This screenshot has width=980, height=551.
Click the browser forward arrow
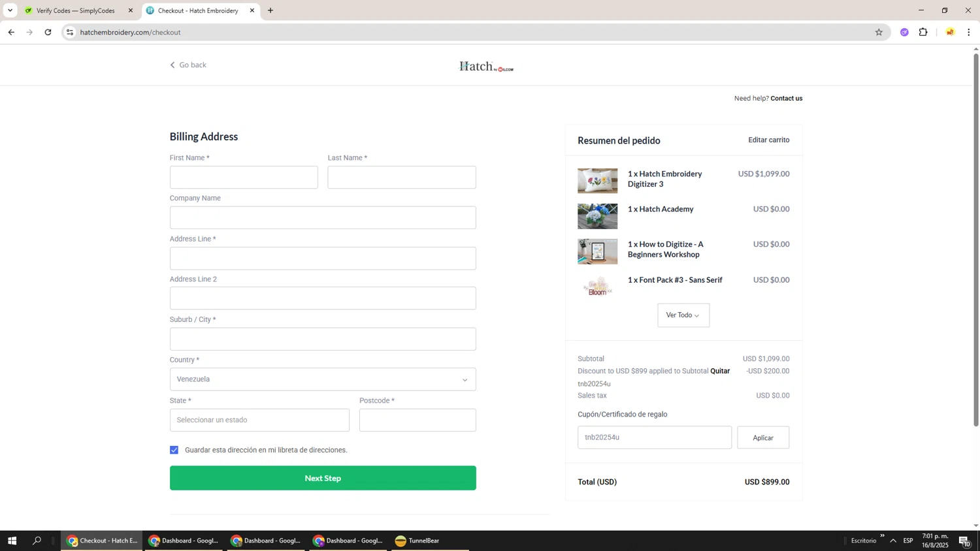pyautogui.click(x=29, y=32)
